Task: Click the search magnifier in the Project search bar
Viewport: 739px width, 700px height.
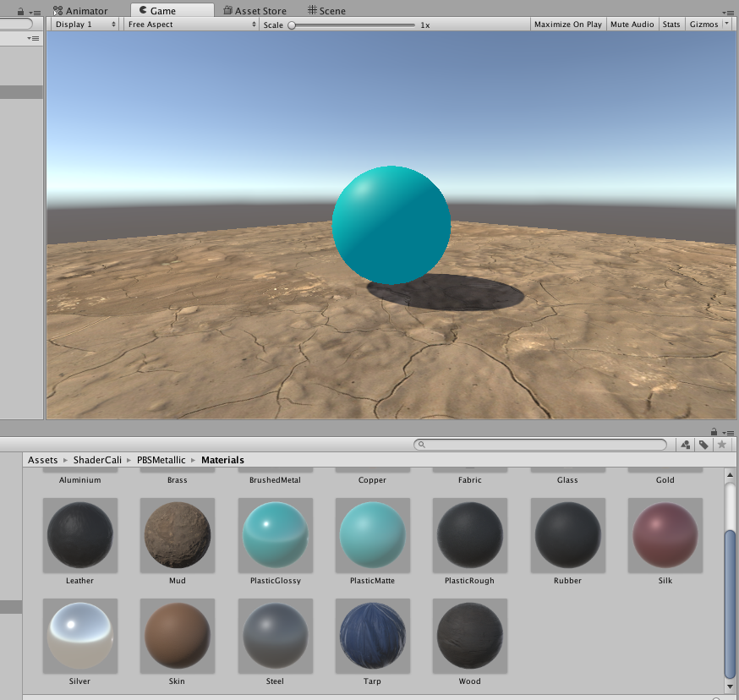Action: [420, 444]
